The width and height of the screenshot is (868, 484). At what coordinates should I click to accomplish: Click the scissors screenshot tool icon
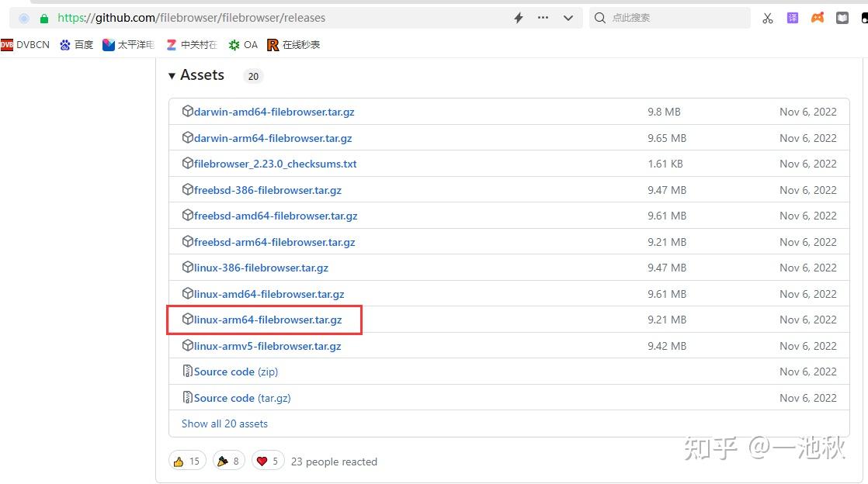tap(767, 17)
